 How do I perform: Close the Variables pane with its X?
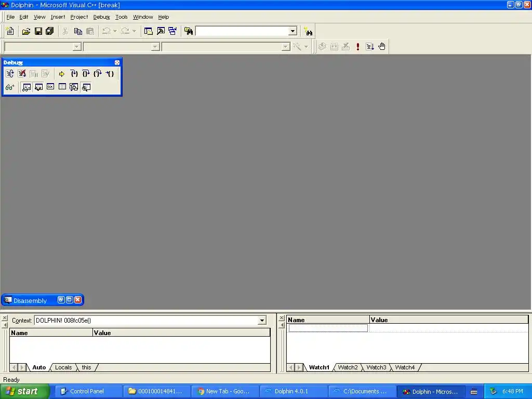(5, 318)
